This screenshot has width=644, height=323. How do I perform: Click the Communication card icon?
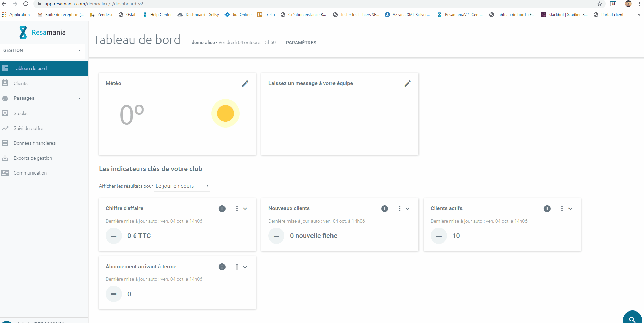(5, 173)
